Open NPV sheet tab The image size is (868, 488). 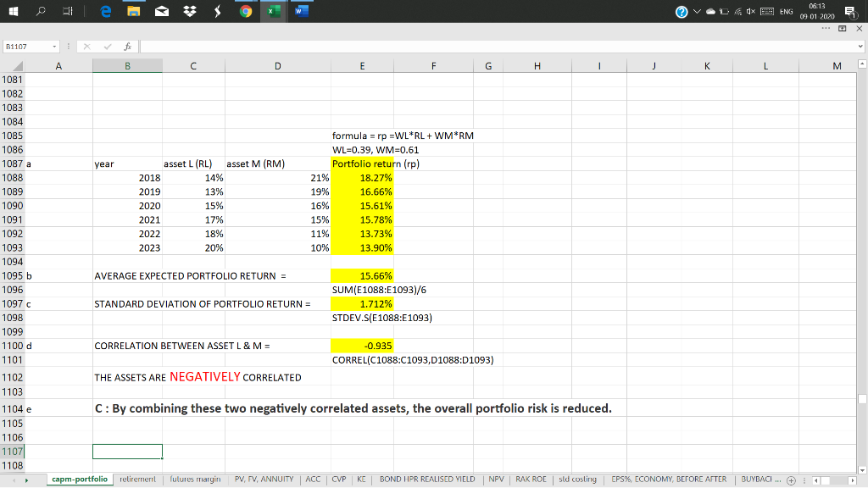click(x=496, y=480)
